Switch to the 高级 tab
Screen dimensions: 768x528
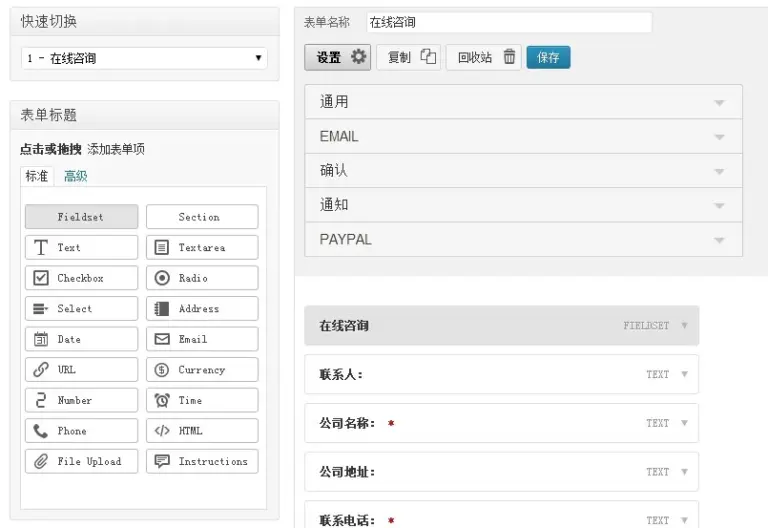[x=75, y=176]
